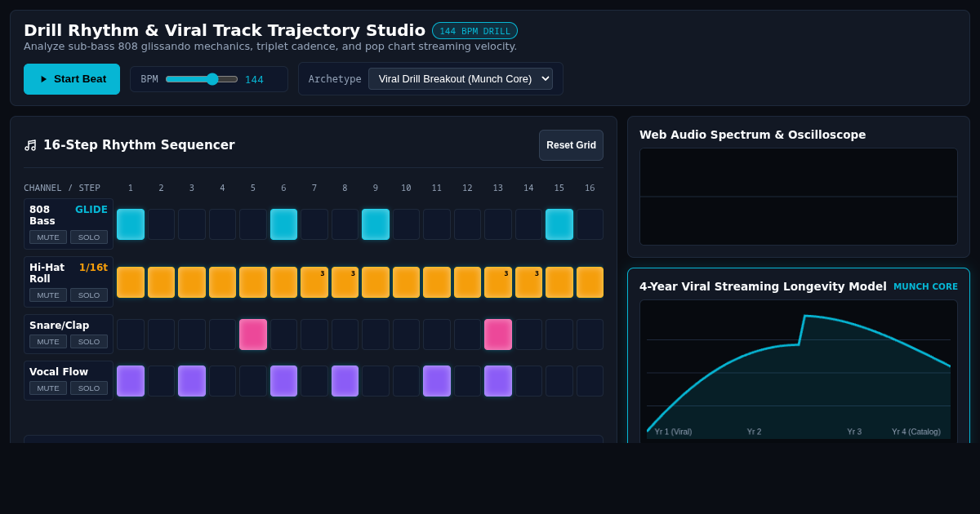The height and width of the screenshot is (514, 980).
Task: Enable Snare/Clap step 9
Action: 376,335
